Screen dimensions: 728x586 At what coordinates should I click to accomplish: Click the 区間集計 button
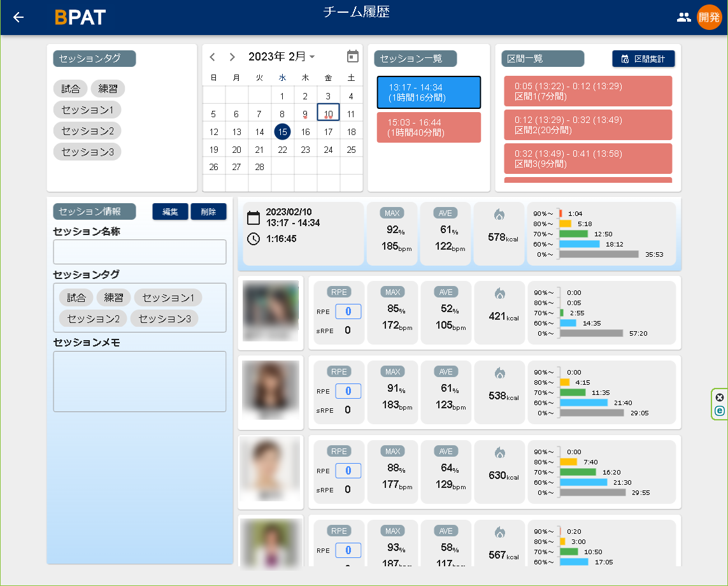(x=643, y=59)
